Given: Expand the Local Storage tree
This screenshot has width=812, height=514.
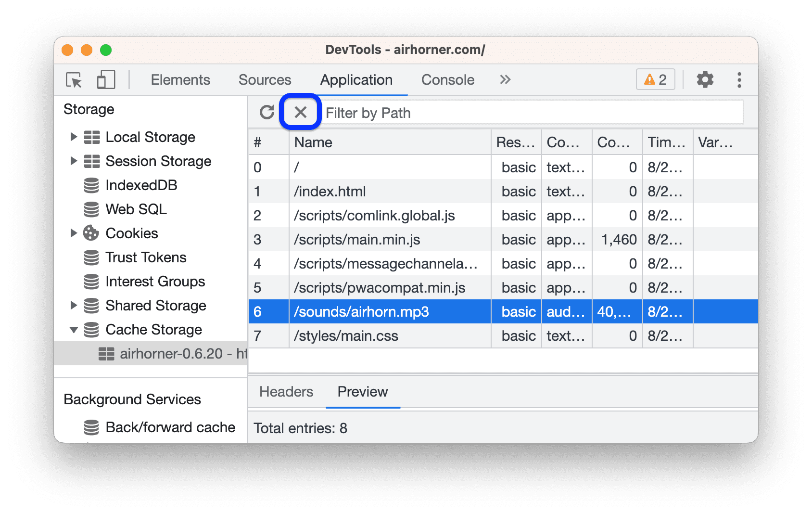Looking at the screenshot, I should (x=74, y=137).
